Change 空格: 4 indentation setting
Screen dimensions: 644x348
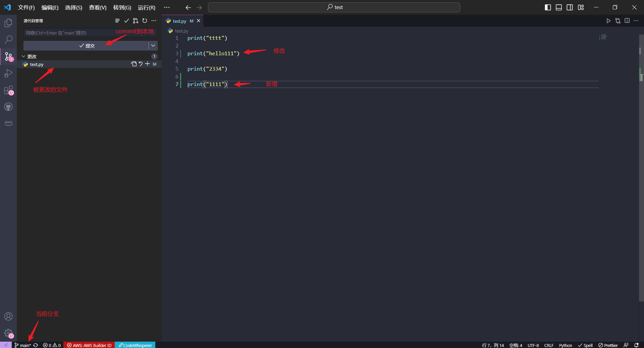(516, 345)
